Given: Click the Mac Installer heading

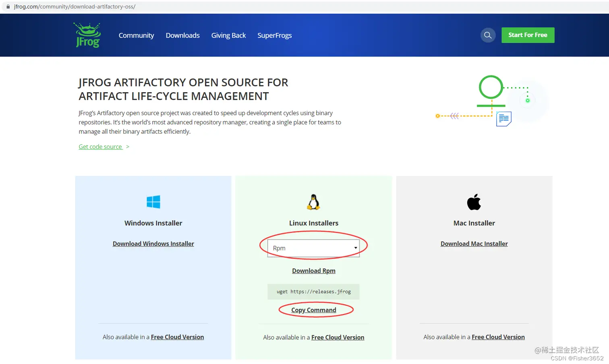Looking at the screenshot, I should tap(474, 223).
